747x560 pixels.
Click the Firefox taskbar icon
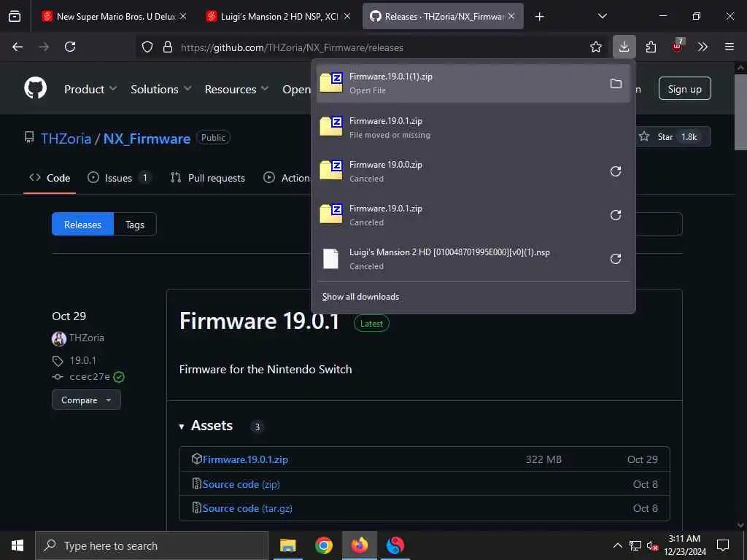(x=360, y=545)
